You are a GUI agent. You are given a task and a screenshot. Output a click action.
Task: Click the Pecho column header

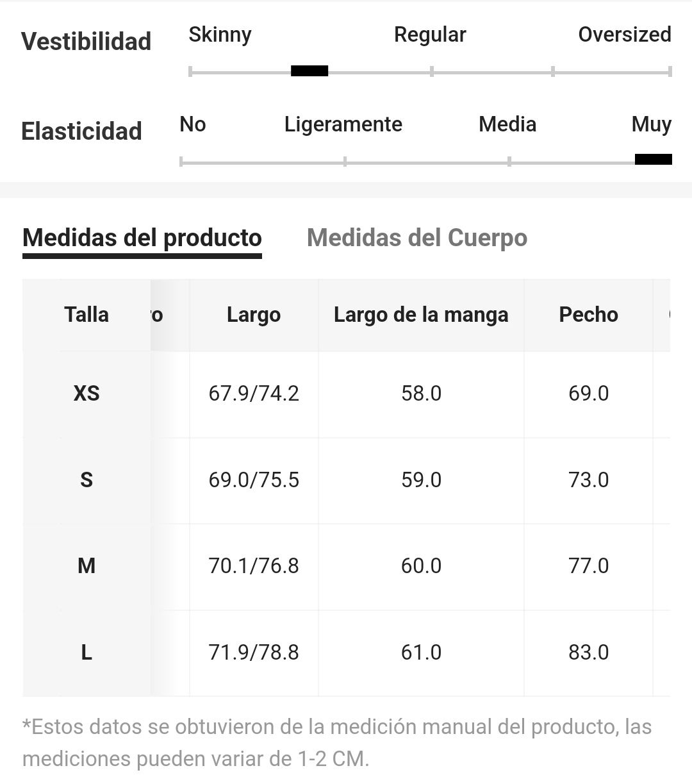(x=588, y=315)
